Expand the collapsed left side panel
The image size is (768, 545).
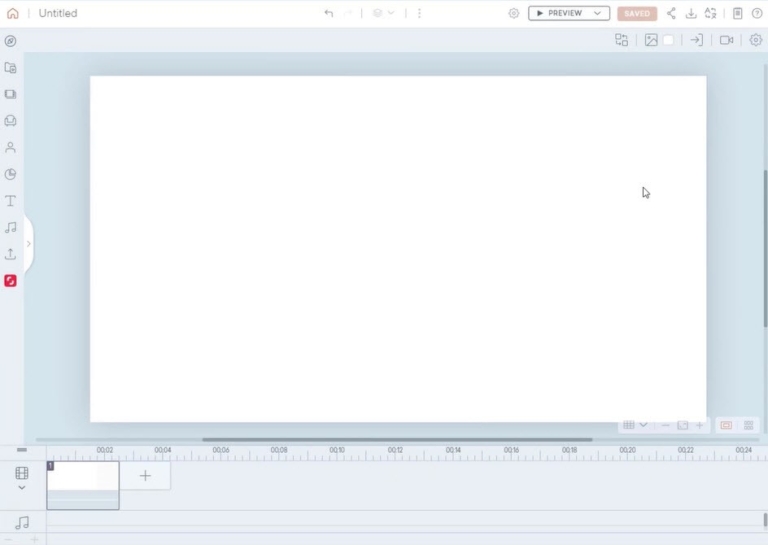28,243
